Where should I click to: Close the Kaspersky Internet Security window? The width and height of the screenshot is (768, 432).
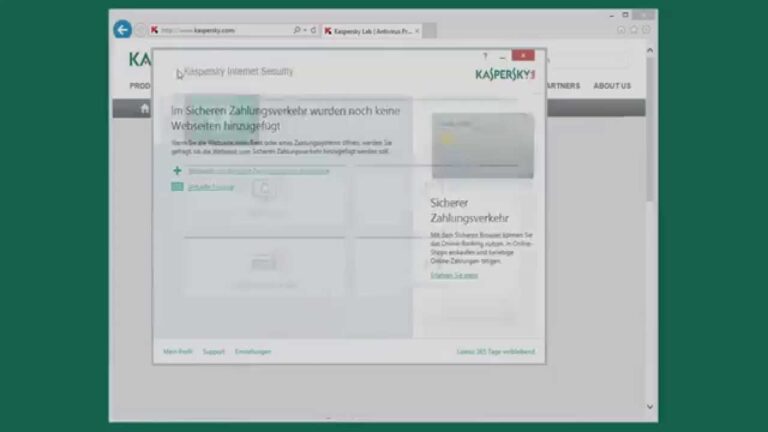(x=523, y=55)
